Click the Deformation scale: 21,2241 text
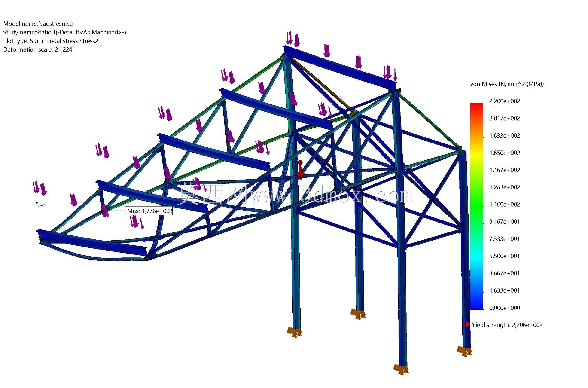The height and width of the screenshot is (388, 588). [x=39, y=50]
